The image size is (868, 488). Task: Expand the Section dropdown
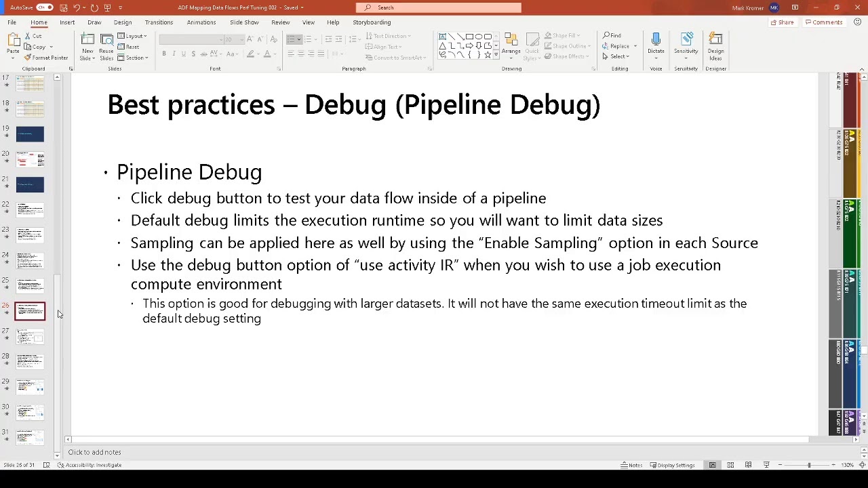pos(134,58)
